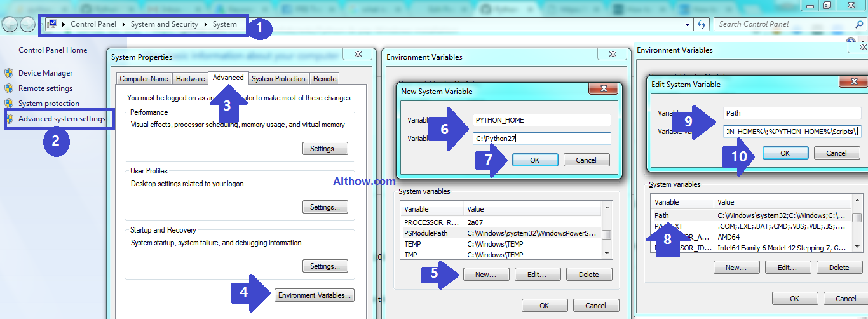Click the Back navigation arrow button

(x=10, y=25)
